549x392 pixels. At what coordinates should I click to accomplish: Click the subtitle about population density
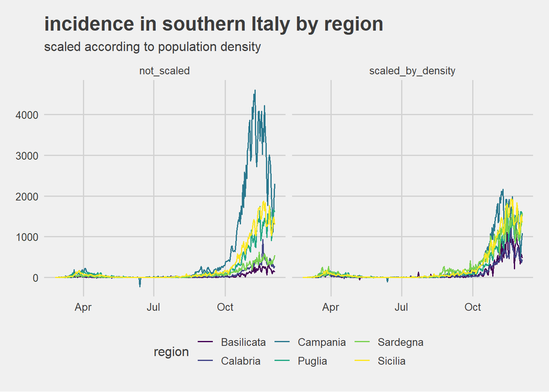152,47
